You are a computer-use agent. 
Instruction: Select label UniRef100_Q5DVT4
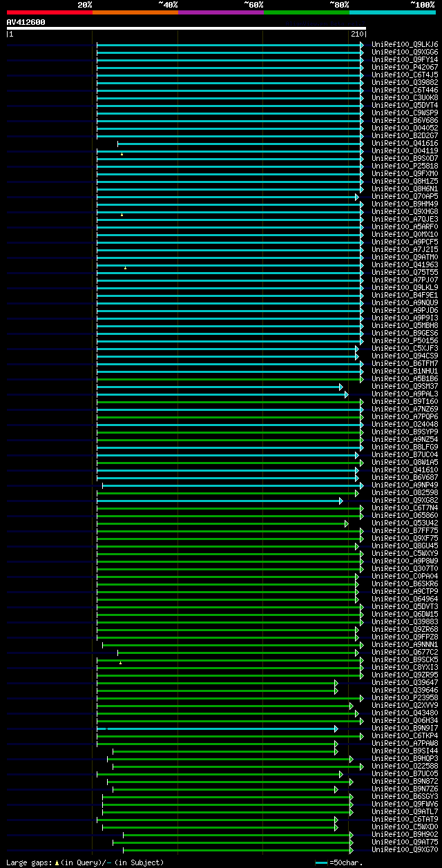point(405,105)
